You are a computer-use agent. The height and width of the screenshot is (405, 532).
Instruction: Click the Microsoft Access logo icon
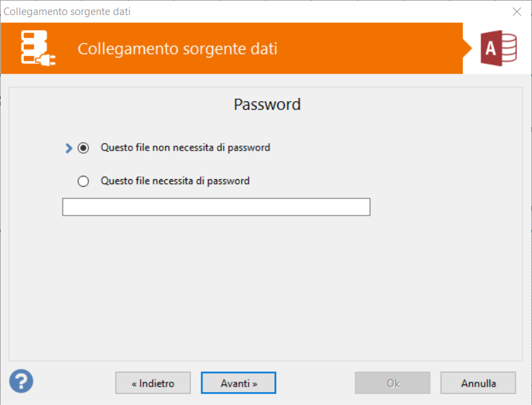(498, 49)
